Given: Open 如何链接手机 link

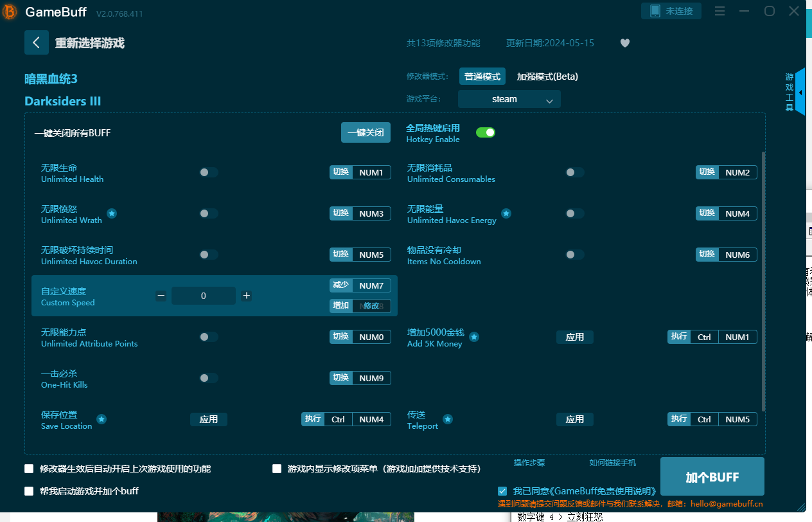Looking at the screenshot, I should [x=613, y=463].
